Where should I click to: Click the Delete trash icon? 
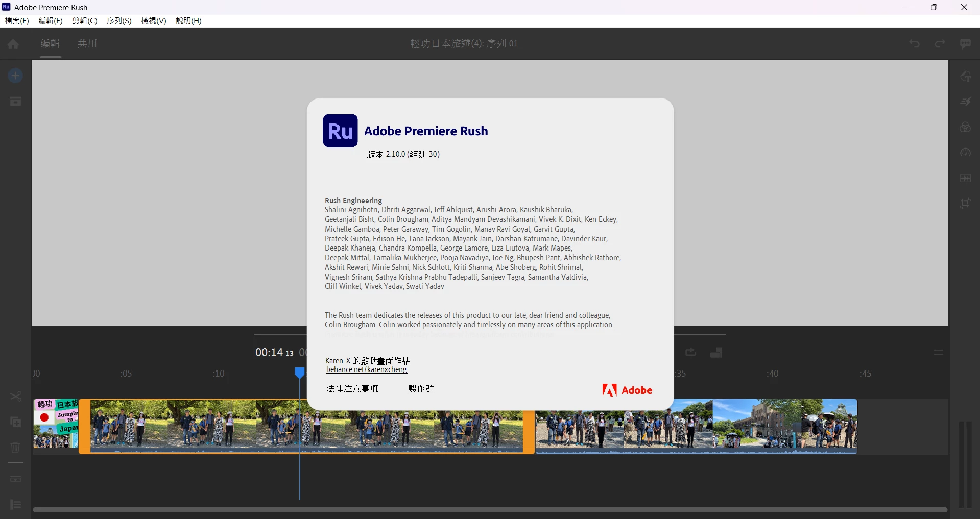pyautogui.click(x=15, y=448)
